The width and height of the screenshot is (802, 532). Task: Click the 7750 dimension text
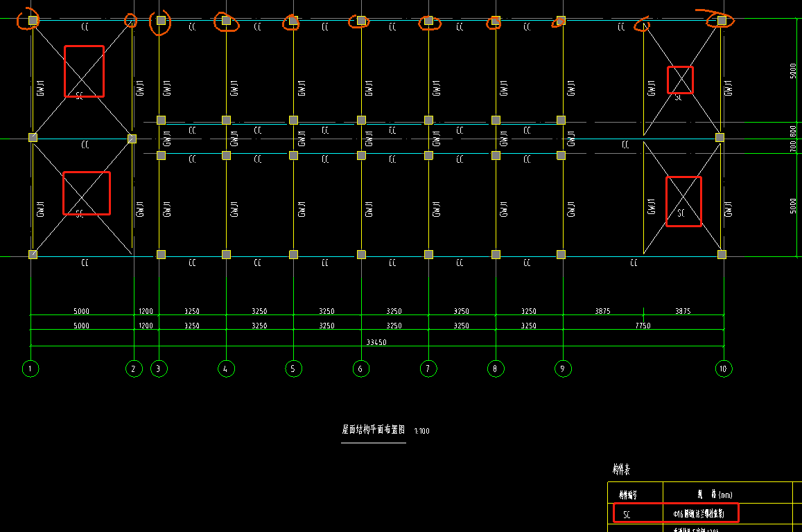click(643, 326)
